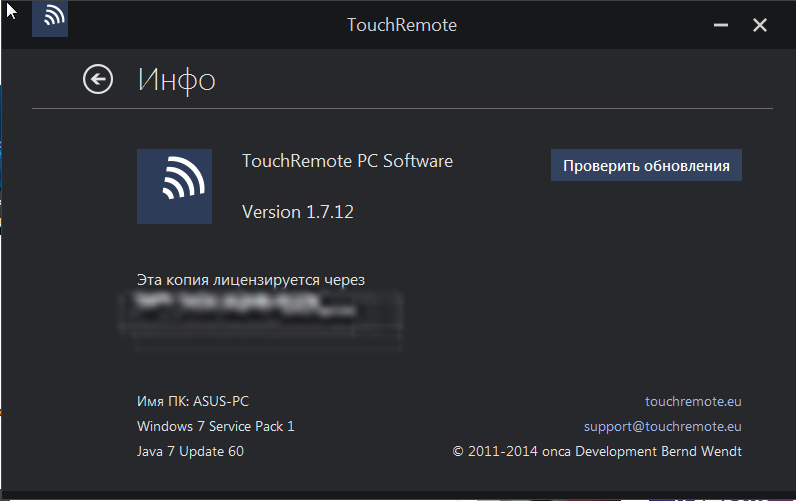The height and width of the screenshot is (501, 796).
Task: Click the horizontal divider below Инфо header
Action: click(402, 109)
